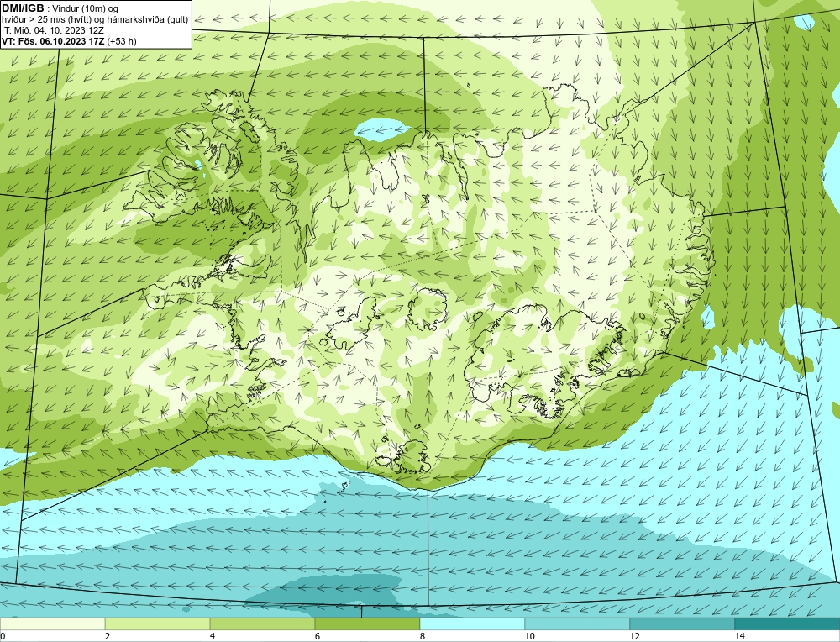Viewport: 840px width, 642px height.
Task: Click the 'IT: Mið. 04. 10. 2023 12Z' line
Action: (x=53, y=30)
